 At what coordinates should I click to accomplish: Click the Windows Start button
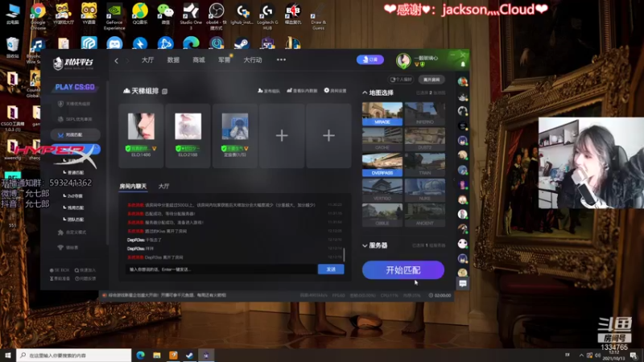pyautogui.click(x=8, y=355)
